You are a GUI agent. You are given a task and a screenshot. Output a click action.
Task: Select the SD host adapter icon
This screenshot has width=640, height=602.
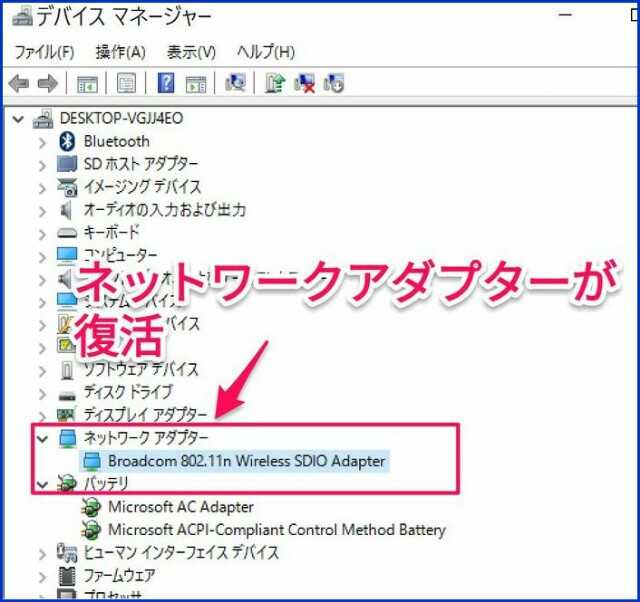[x=67, y=164]
